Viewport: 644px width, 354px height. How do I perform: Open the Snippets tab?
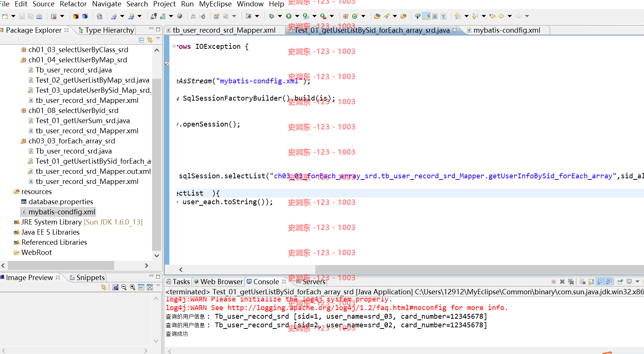pos(87,277)
